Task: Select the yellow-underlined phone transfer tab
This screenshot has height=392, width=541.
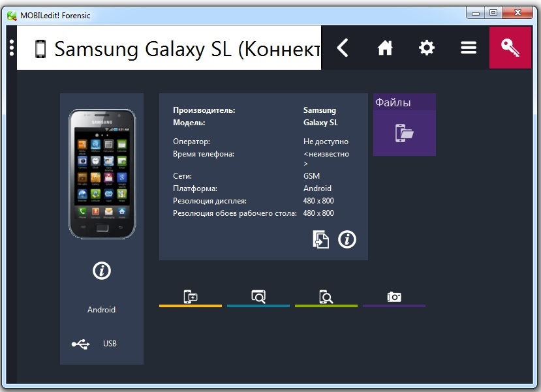Action: [191, 297]
